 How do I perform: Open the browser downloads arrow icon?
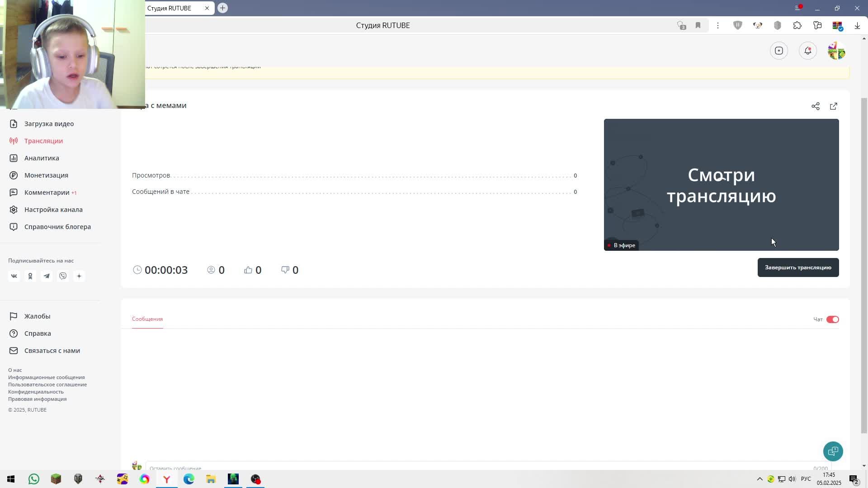pyautogui.click(x=857, y=26)
